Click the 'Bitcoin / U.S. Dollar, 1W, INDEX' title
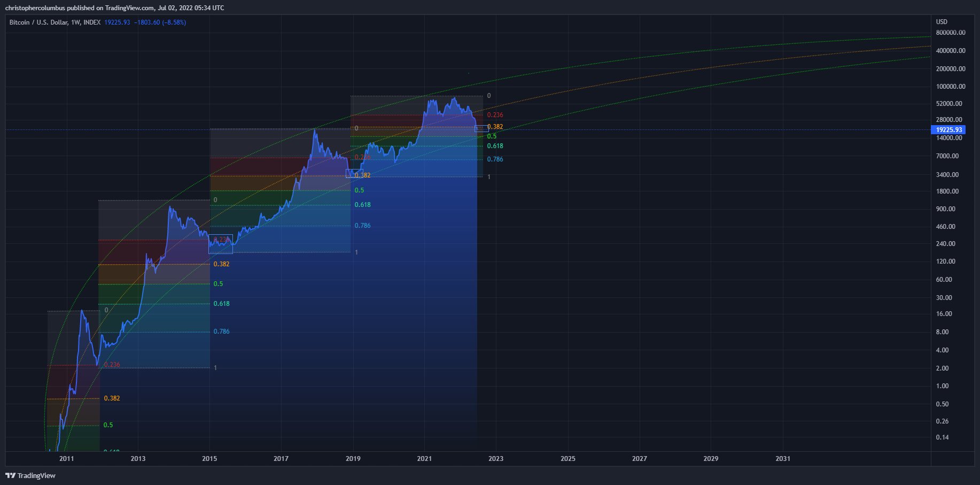This screenshot has height=485, width=980. pos(55,22)
